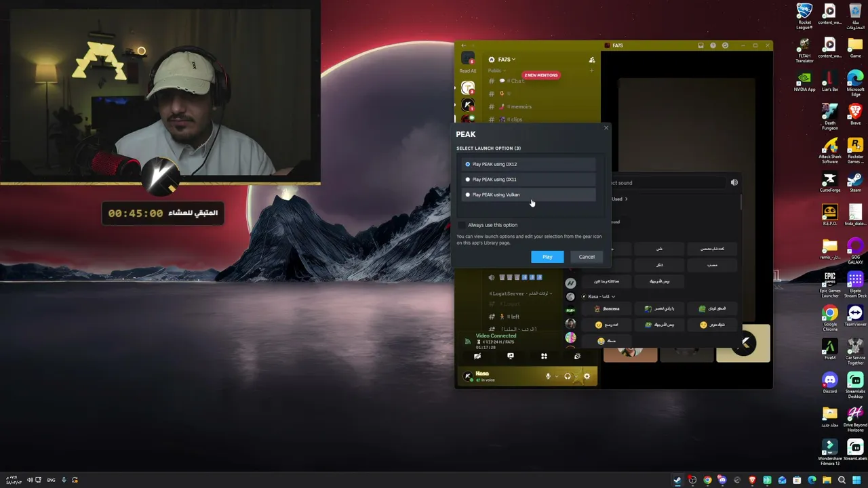The image size is (868, 488).
Task: Open Wondershare Filmora 13 desktop icon
Action: click(x=830, y=453)
